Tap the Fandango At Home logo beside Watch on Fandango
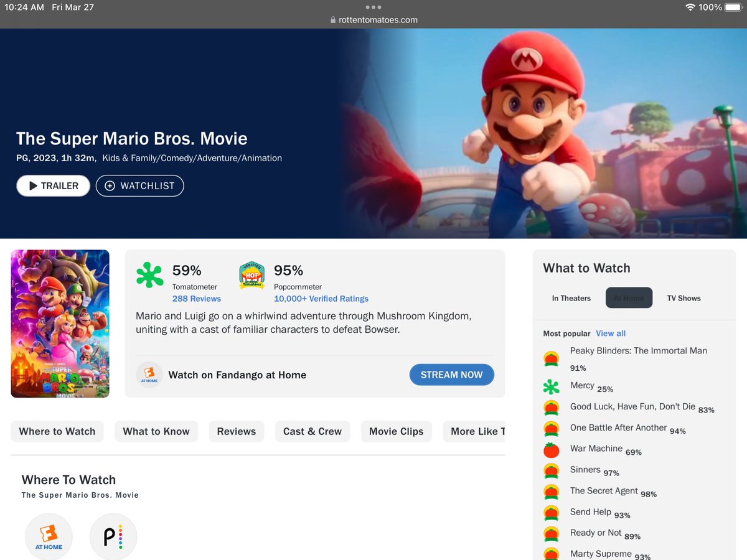Image resolution: width=747 pixels, height=560 pixels. pos(149,375)
